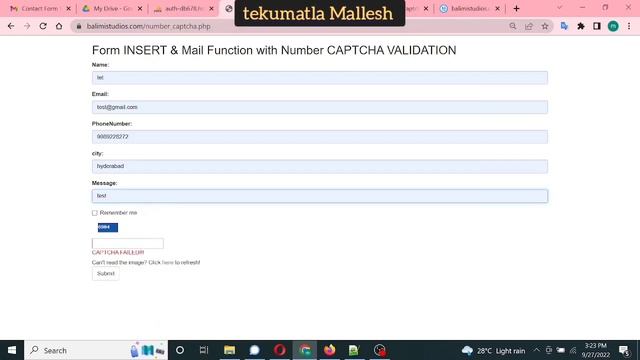
Task: Open Cortana circle icon on taskbar
Action: click(180, 350)
